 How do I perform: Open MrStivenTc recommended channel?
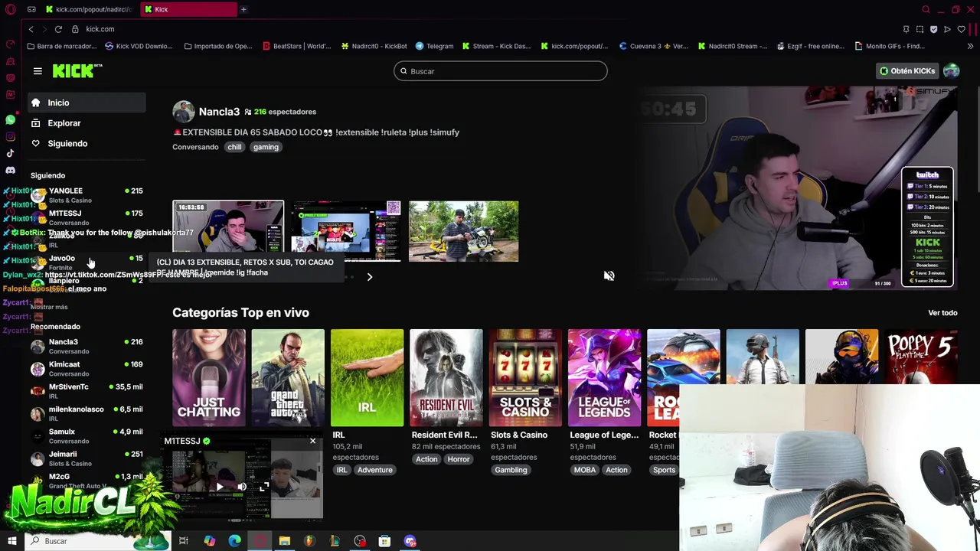87,391
